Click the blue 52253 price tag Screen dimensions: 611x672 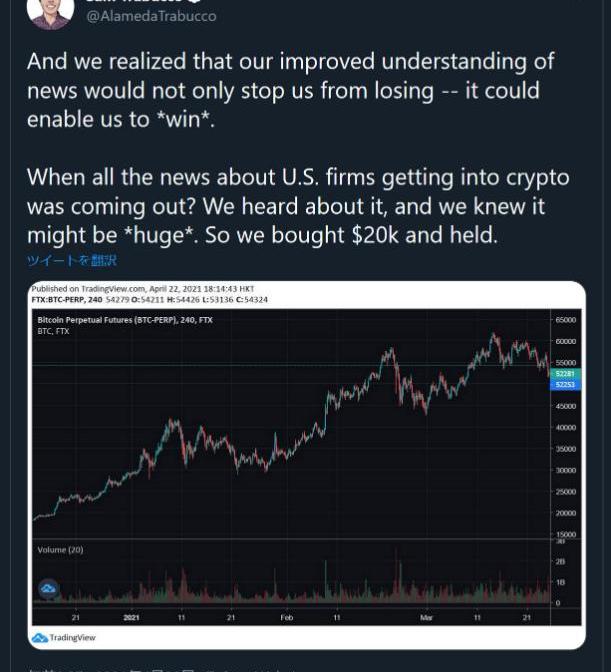pos(563,384)
